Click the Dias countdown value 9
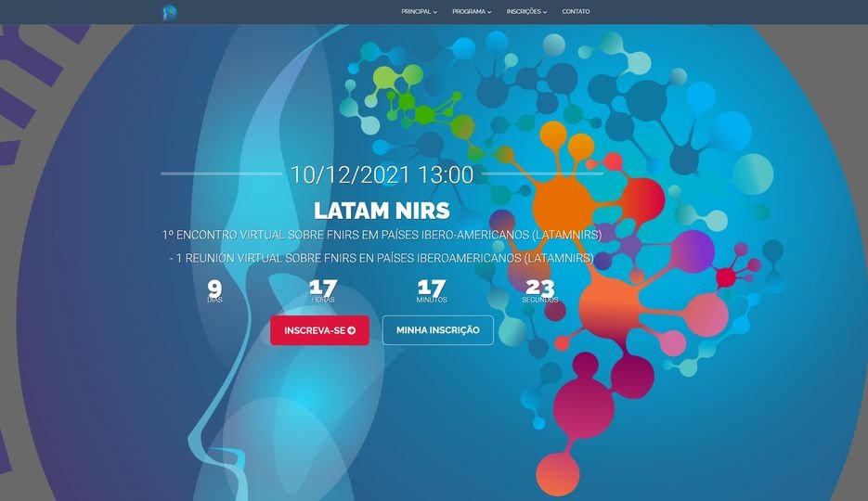The width and height of the screenshot is (868, 501). coord(214,288)
